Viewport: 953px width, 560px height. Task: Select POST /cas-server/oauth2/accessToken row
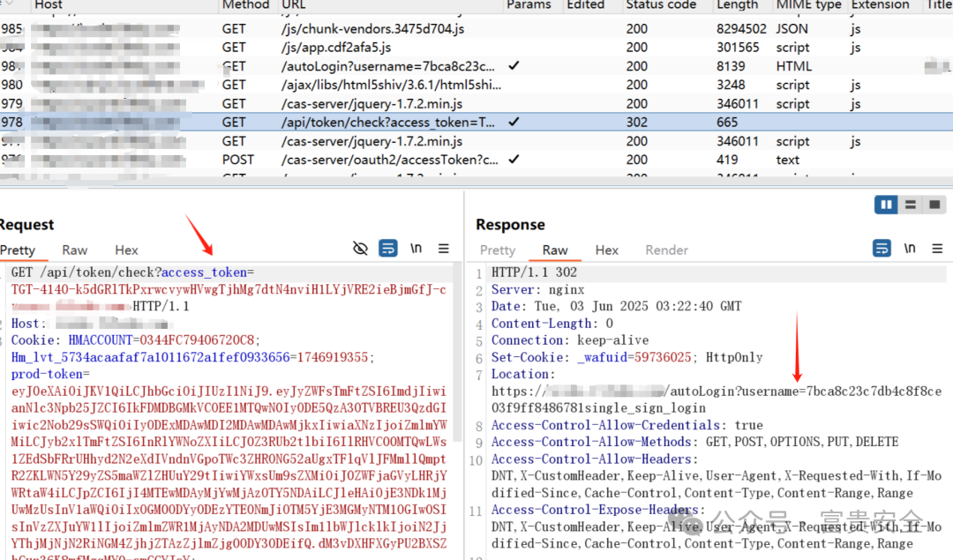[476, 160]
